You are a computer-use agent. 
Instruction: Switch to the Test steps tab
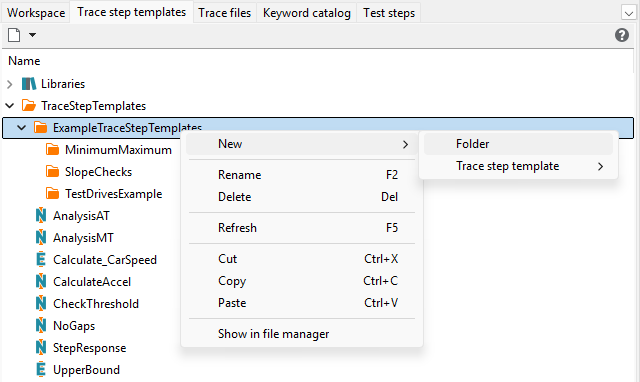pyautogui.click(x=389, y=13)
